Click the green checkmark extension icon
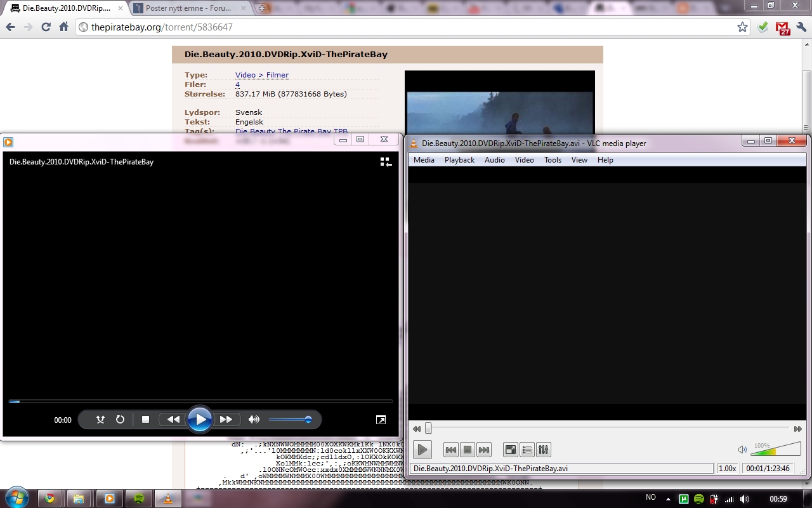This screenshot has height=508, width=812. point(763,27)
